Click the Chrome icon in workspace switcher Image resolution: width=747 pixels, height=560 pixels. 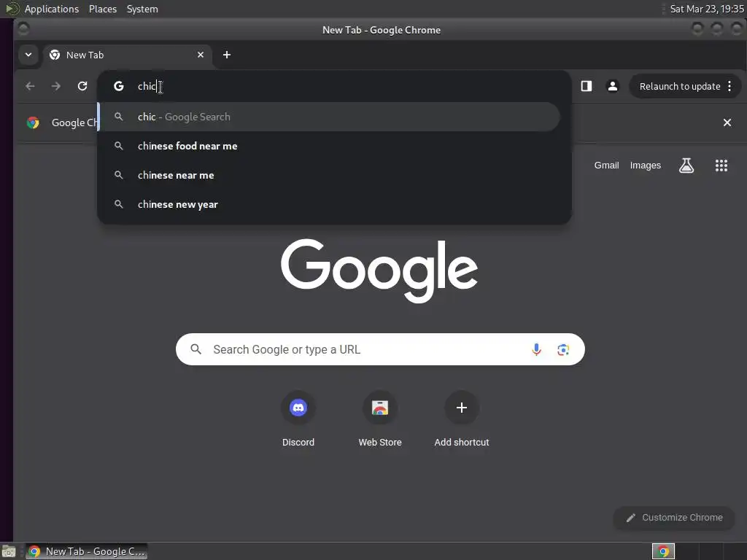click(663, 551)
